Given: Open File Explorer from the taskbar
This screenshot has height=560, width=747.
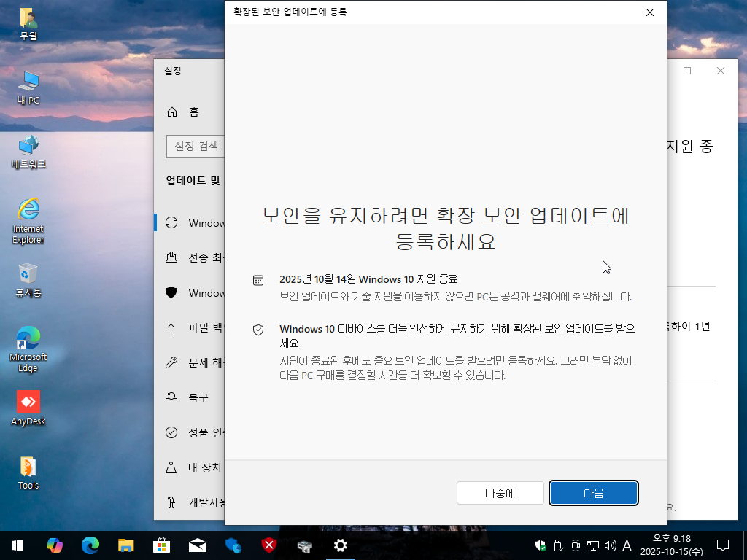Looking at the screenshot, I should coord(125,545).
